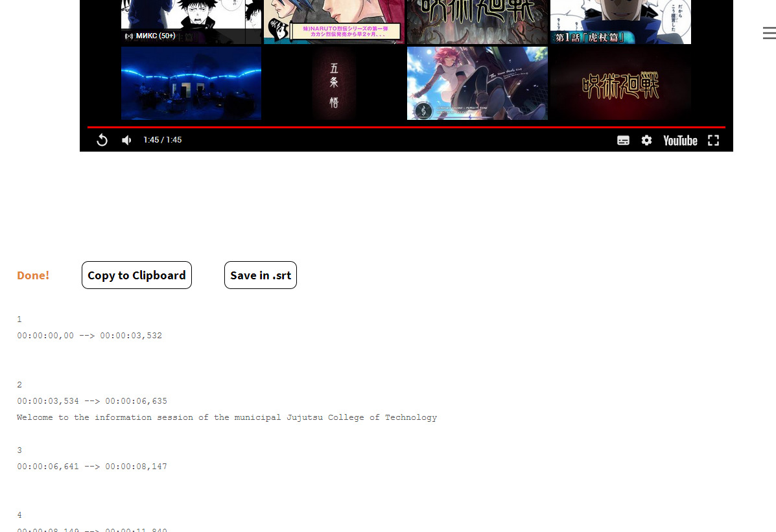The height and width of the screenshot is (532, 776).
Task: Mute the video with the speaker icon
Action: click(x=127, y=140)
